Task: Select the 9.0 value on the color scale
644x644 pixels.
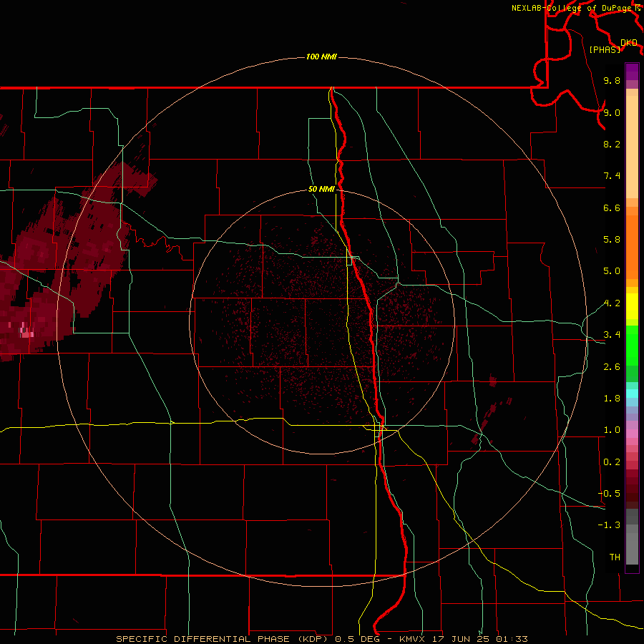Action: point(612,112)
